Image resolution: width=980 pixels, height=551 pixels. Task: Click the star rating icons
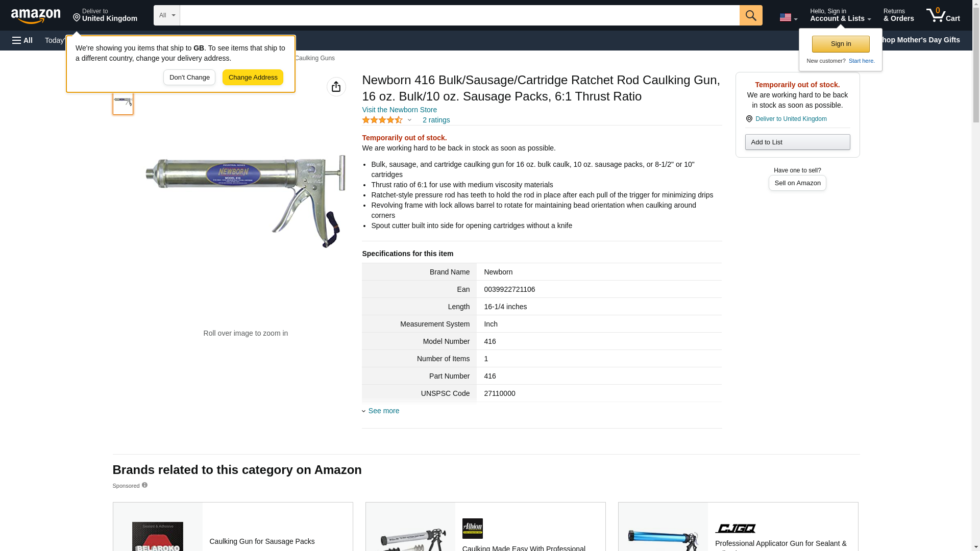382,120
